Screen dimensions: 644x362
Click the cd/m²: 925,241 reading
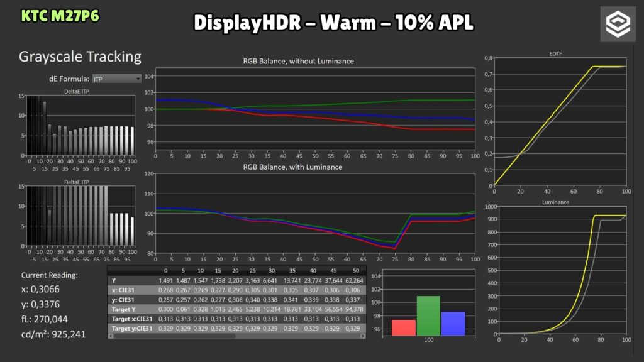pos(53,334)
